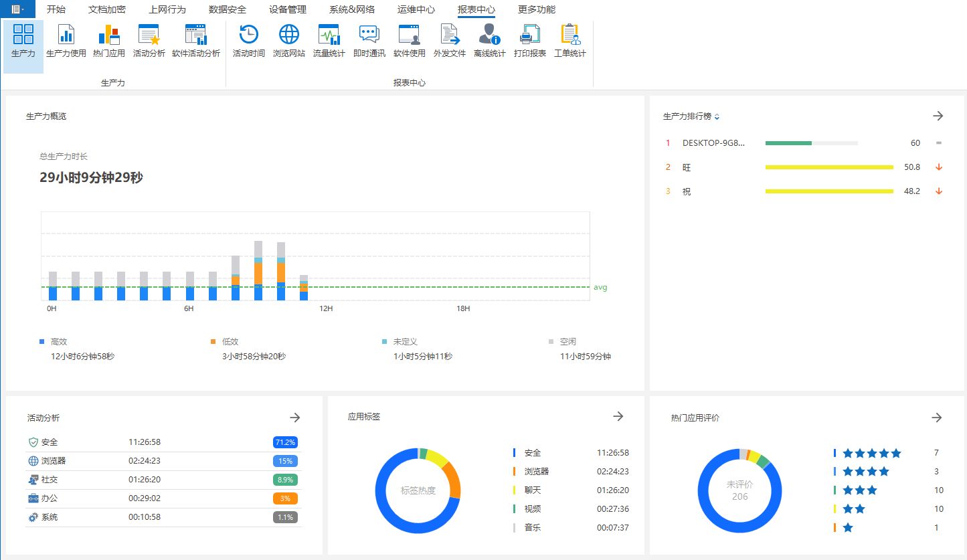Click total duration 29小时9分钟29秒
The image size is (967, 560).
pyautogui.click(x=91, y=177)
